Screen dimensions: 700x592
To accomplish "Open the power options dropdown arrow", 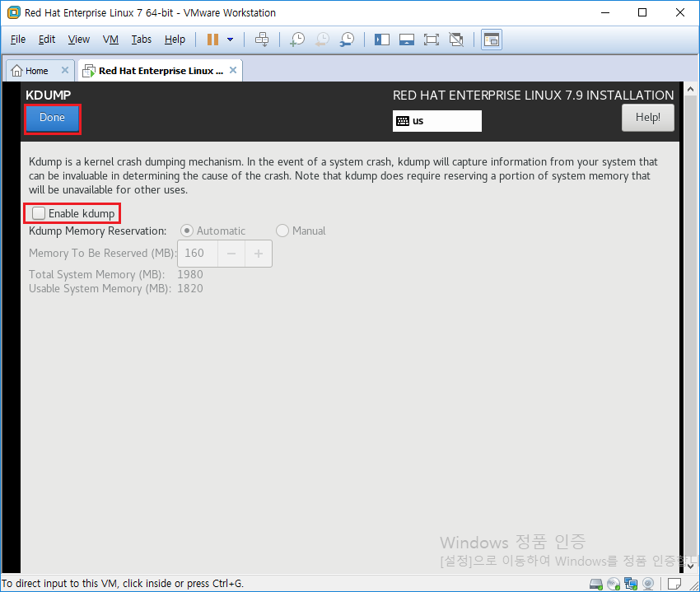I will tap(231, 40).
